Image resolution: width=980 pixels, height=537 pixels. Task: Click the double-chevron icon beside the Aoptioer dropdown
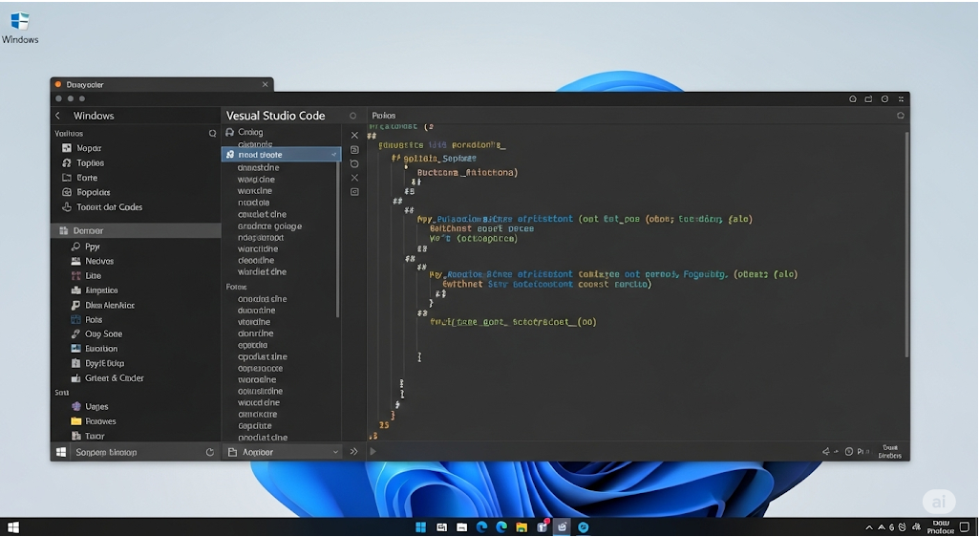[x=353, y=452]
